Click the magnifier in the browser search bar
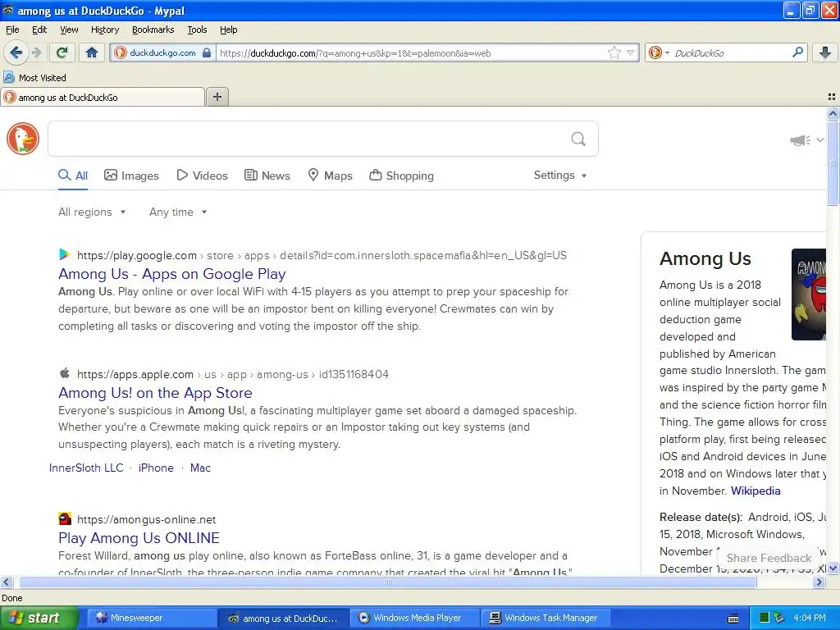This screenshot has height=630, width=840. [x=797, y=52]
